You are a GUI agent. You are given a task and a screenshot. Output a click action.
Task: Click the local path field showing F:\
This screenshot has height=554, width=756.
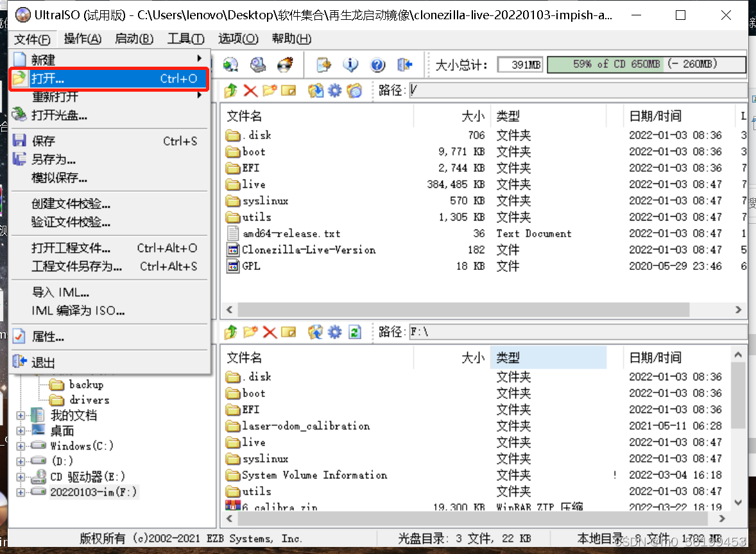tap(578, 332)
